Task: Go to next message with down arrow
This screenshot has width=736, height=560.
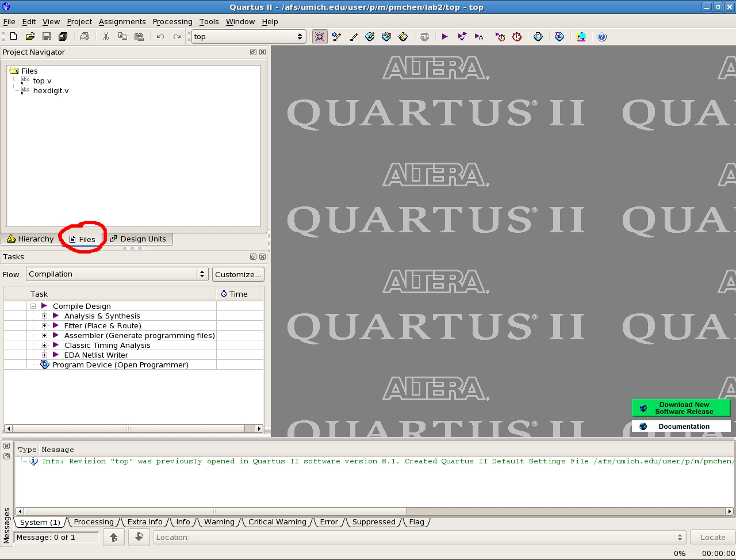Action: 139,537
